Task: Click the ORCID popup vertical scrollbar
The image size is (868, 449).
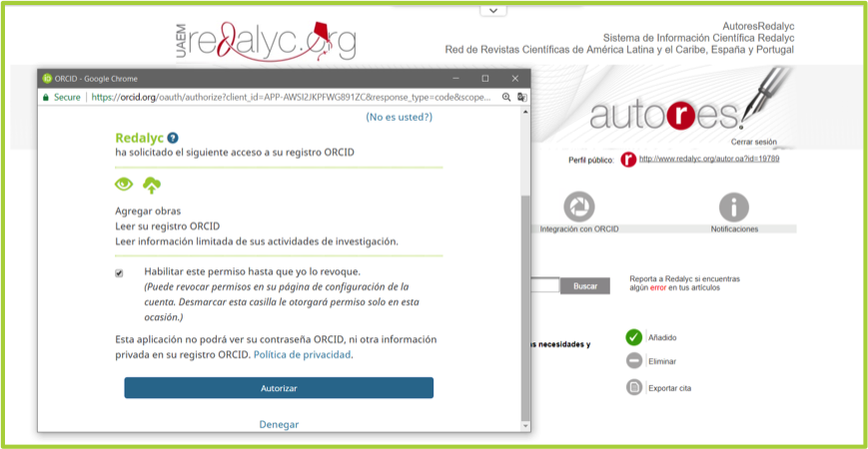Action: point(525,299)
